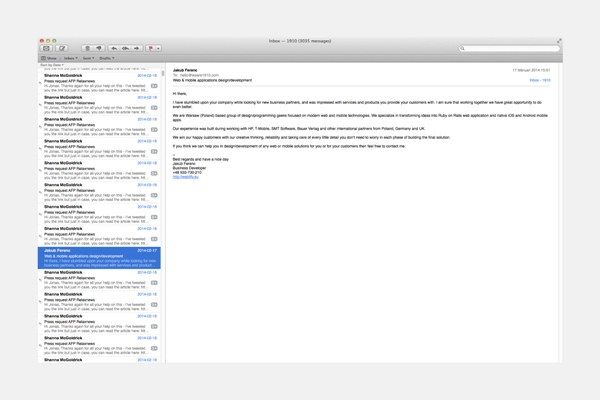Open the website link in the email signature
600x400 pixels.
[x=187, y=174]
